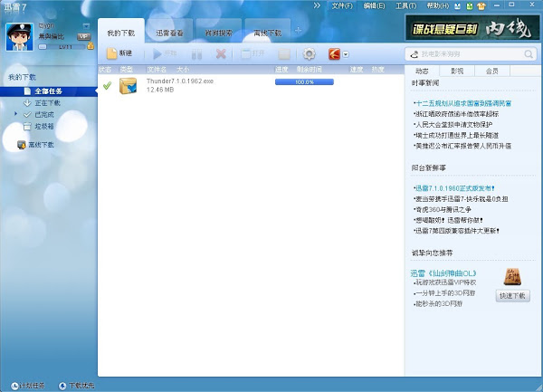Expand dropdown arrow beside red bird icon
The width and height of the screenshot is (543, 392).
(346, 54)
